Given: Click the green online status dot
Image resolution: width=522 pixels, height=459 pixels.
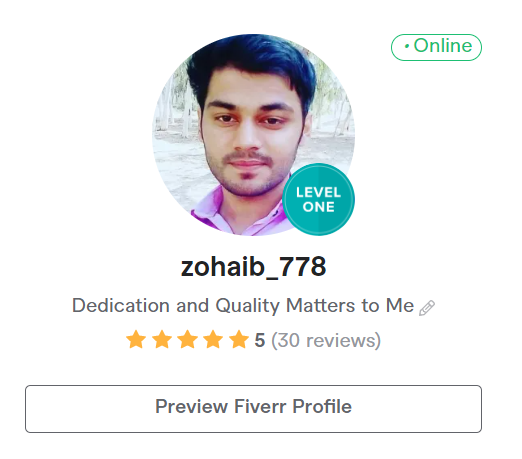Looking at the screenshot, I should coord(407,46).
